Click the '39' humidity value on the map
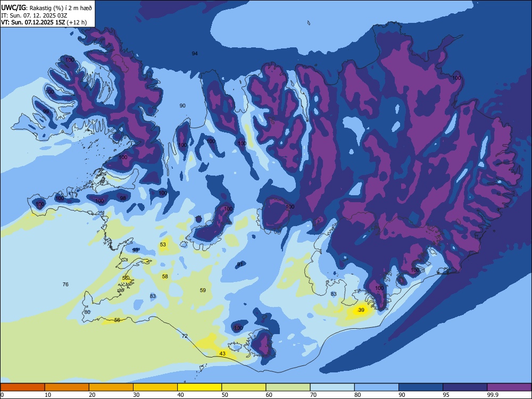This screenshot has width=532, height=399. [x=361, y=310]
